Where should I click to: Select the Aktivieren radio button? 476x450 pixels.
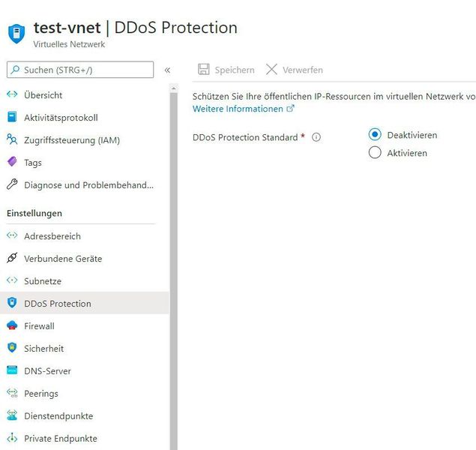pos(376,153)
